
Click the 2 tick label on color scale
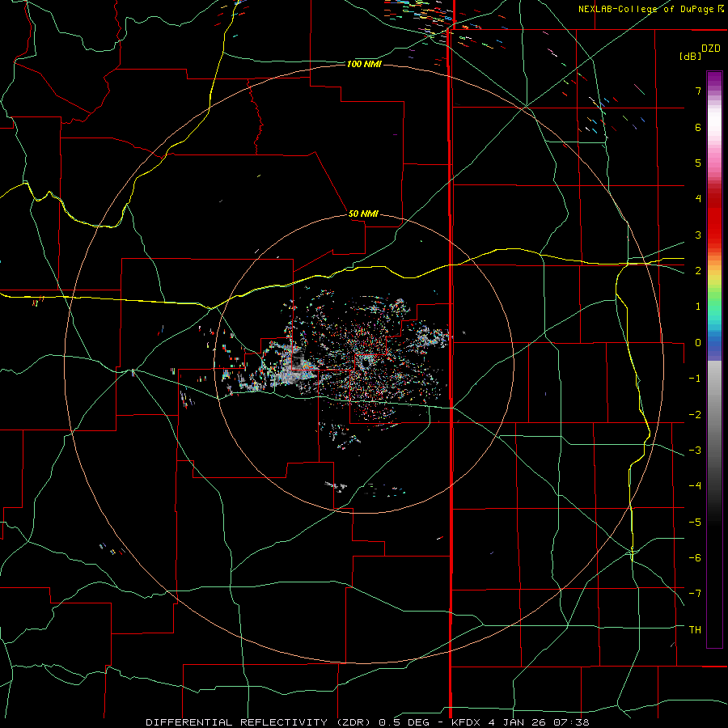(x=698, y=271)
